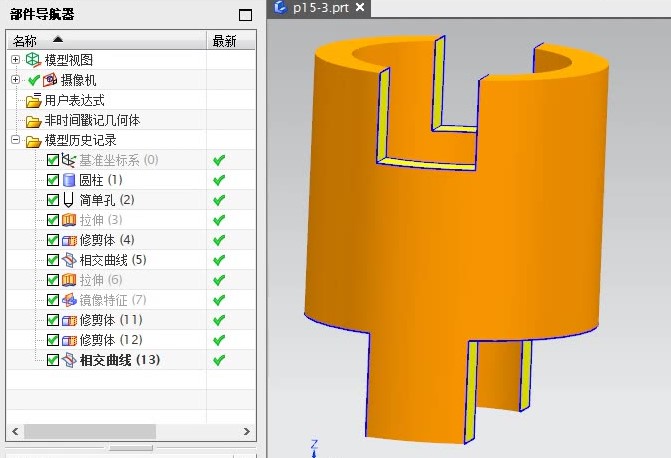The image size is (671, 458).
Task: Select the 用户表达式 folder item
Action: [x=73, y=100]
